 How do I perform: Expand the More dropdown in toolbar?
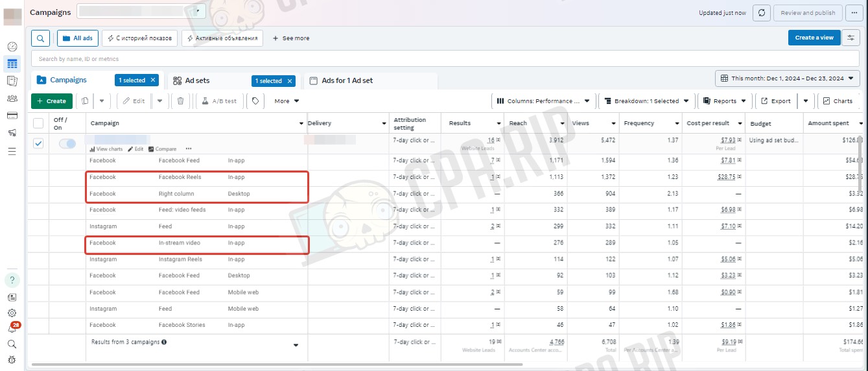(287, 101)
